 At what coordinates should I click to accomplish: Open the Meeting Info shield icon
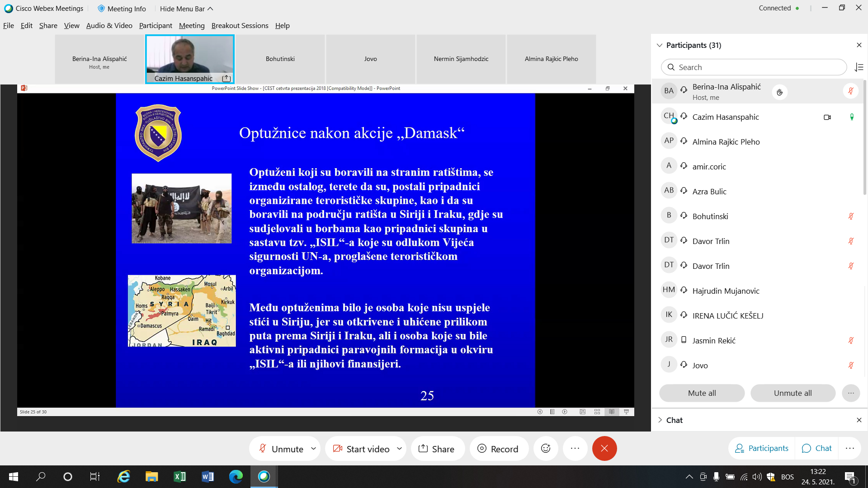[x=101, y=9]
